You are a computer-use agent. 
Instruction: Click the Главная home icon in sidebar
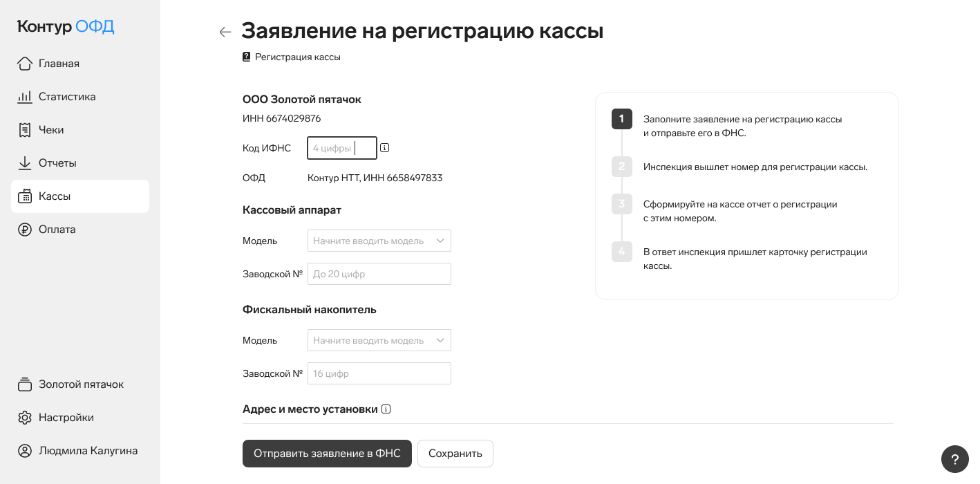(x=25, y=64)
